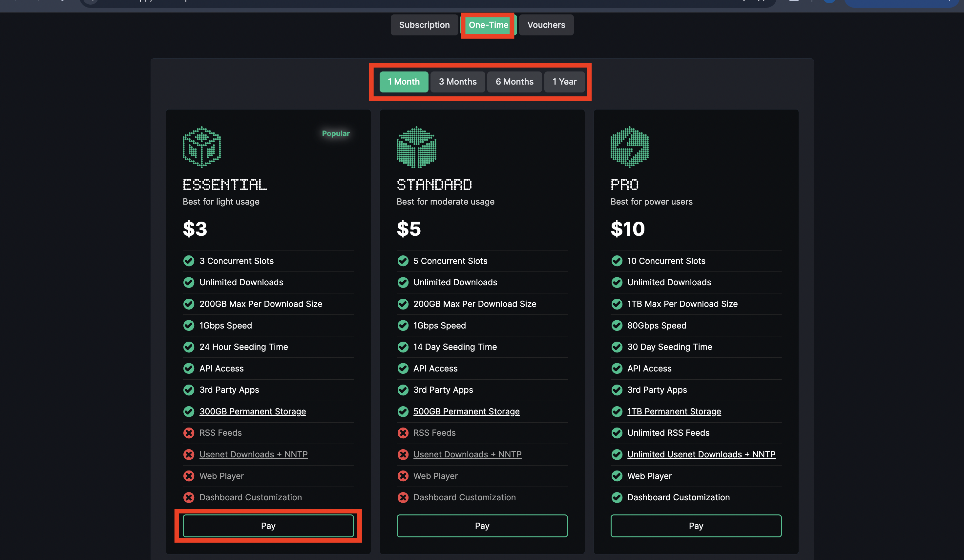
Task: Choose the 3 Months duration
Action: pyautogui.click(x=457, y=82)
